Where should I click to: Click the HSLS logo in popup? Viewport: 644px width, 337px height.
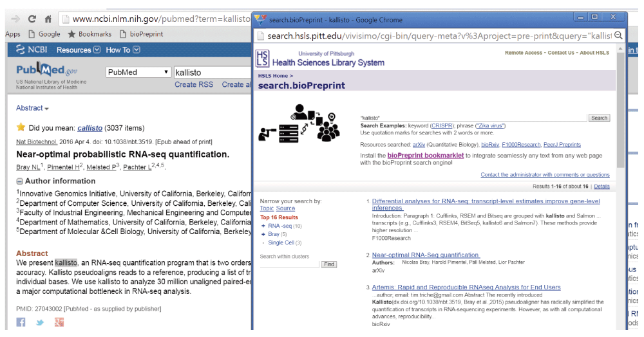coord(263,59)
